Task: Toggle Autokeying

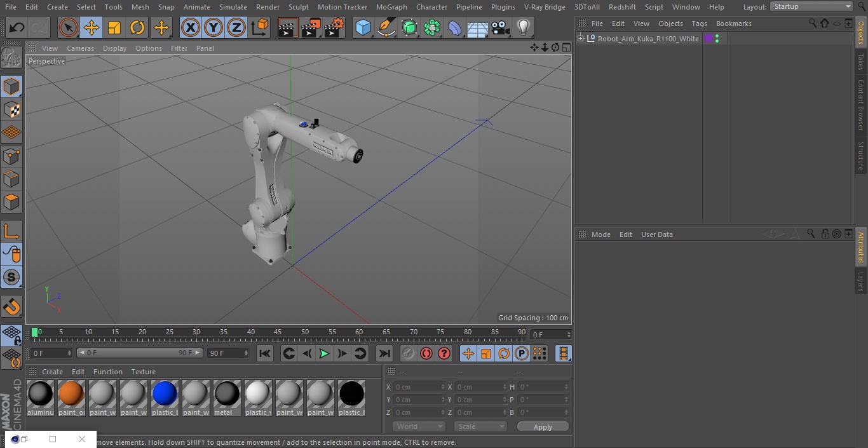Action: tap(426, 353)
